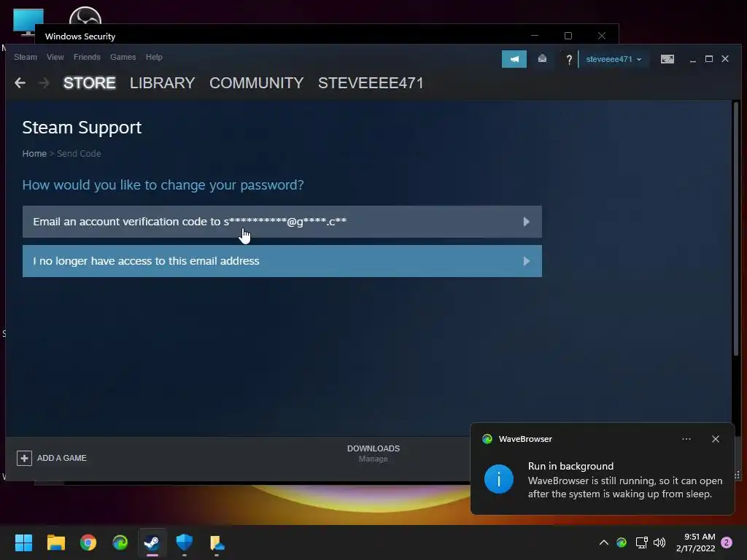This screenshot has width=747, height=560.
Task: Open the Steam announcements megaphone icon
Action: [514, 59]
